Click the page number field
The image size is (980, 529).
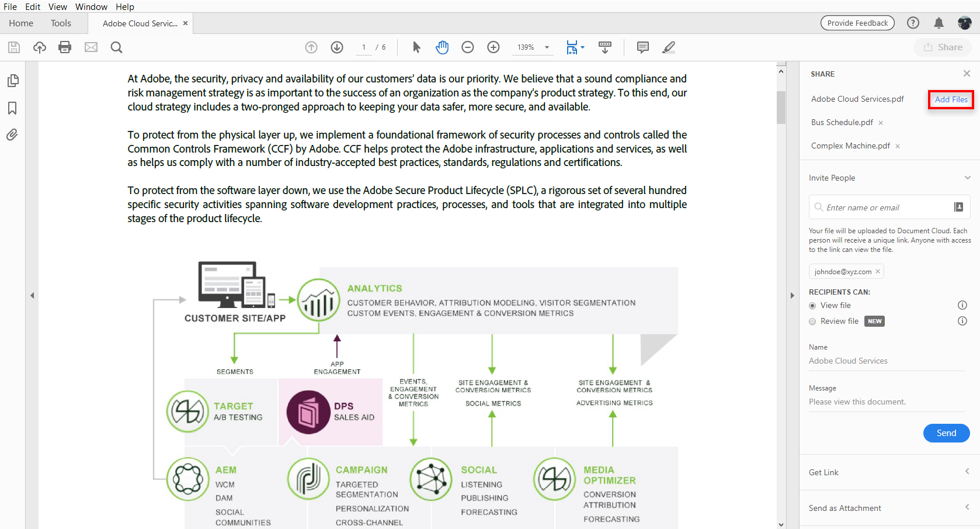point(364,47)
